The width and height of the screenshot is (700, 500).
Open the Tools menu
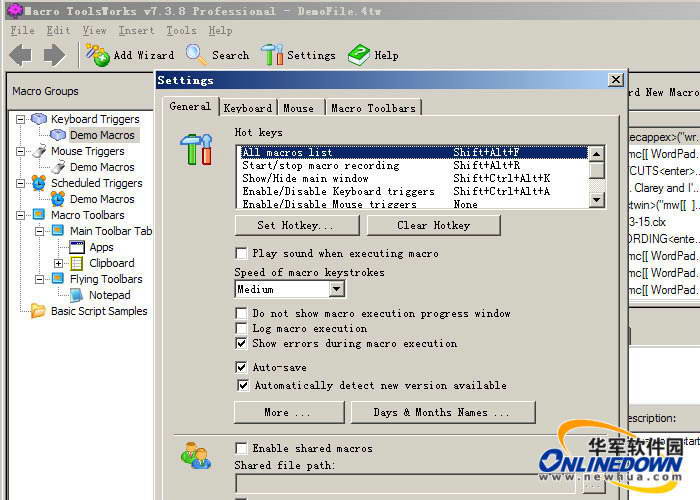181,30
